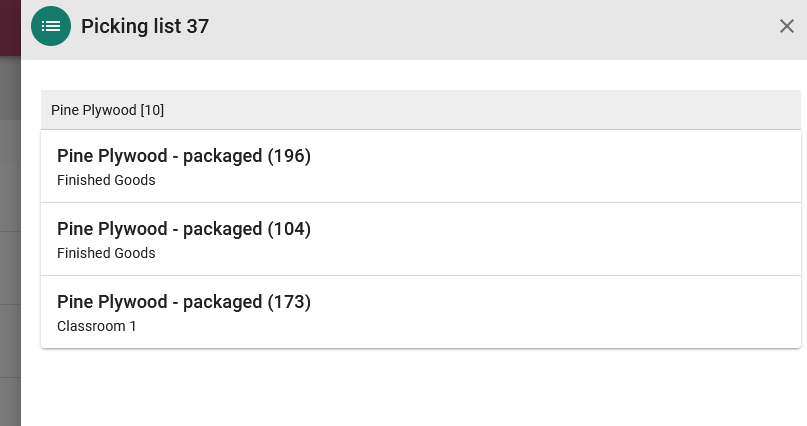
Task: Click the maroon app bar strip
Action: coord(10,28)
